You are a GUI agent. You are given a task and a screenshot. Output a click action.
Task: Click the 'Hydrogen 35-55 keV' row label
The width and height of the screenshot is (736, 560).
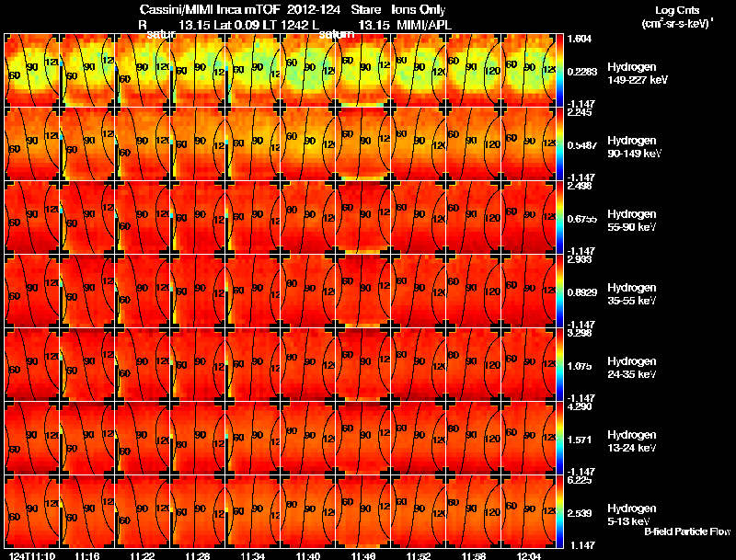(632, 294)
